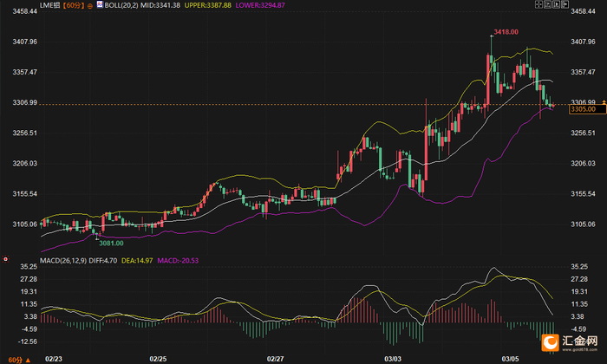This screenshot has height=364, width=607.
Task: Click the red target icon beside MACD panel
Action: [5, 259]
